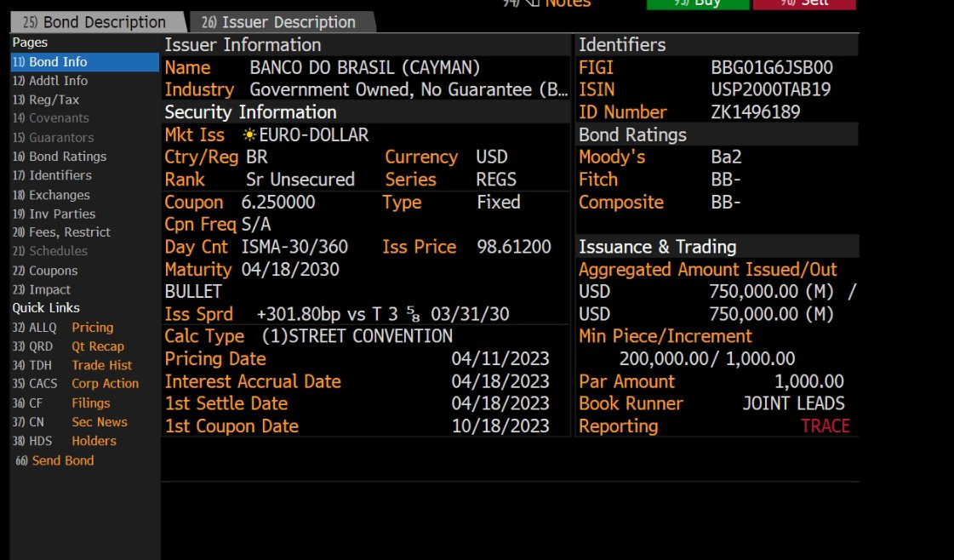The height and width of the screenshot is (560, 954).
Task: Open the Coupons page
Action: (x=45, y=271)
